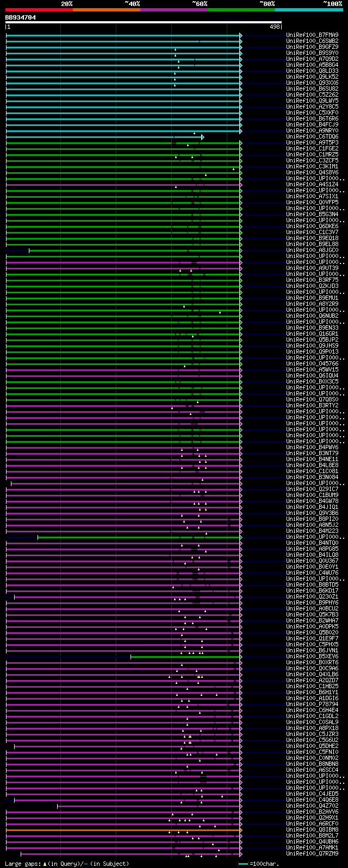This screenshot has width=348, height=868.
Task: Click hit label UniRef100_Q29IC7
Action: pos(312,489)
